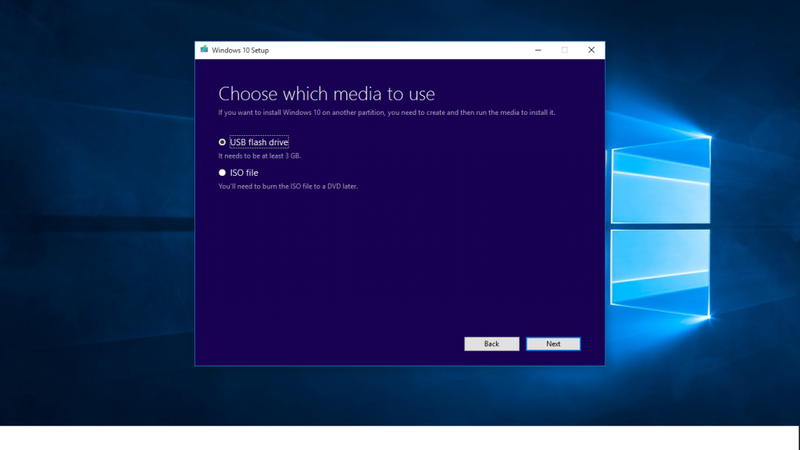This screenshot has height=450, width=800.
Task: Select the ISO file radio option
Action: (222, 173)
